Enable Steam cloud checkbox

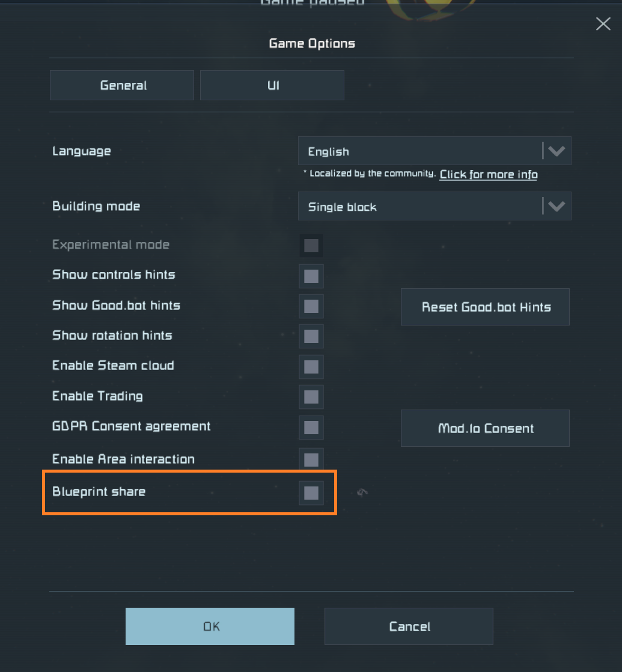(x=311, y=366)
